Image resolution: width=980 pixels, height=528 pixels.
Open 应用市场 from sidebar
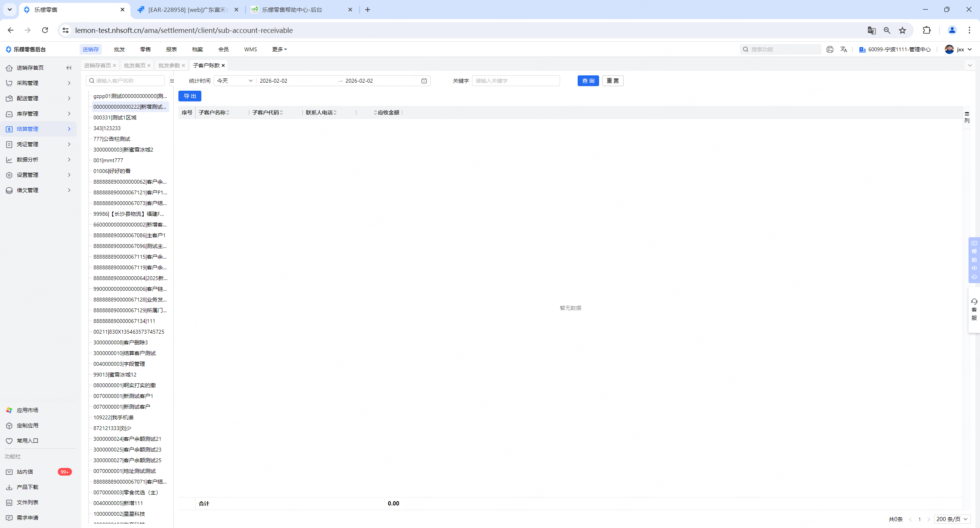tap(27, 410)
